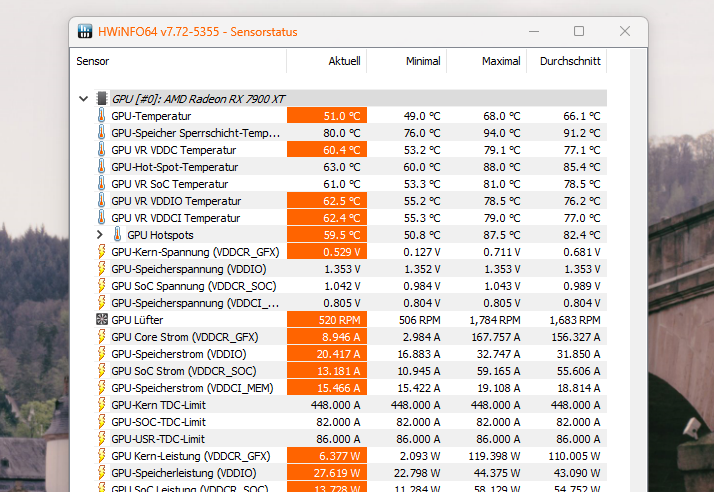Viewport: 714px width, 492px height.
Task: Expand the GPU Hotspots sub-list
Action: [x=100, y=235]
